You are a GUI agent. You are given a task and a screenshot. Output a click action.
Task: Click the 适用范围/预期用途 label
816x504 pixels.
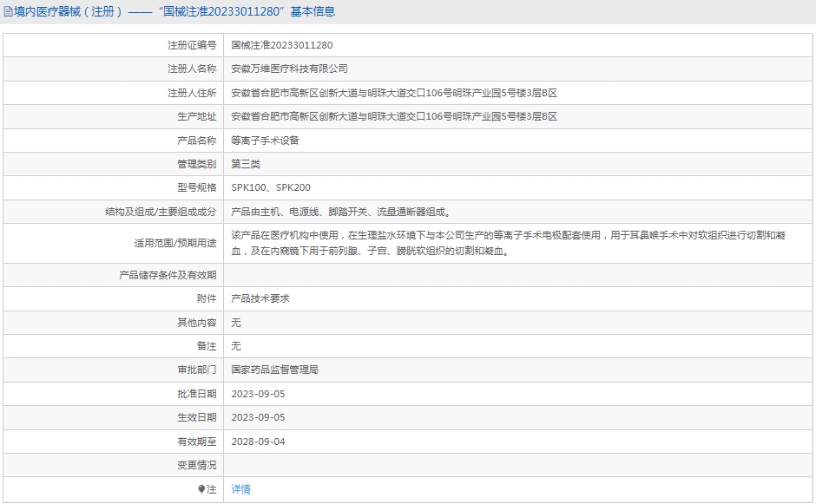174,243
